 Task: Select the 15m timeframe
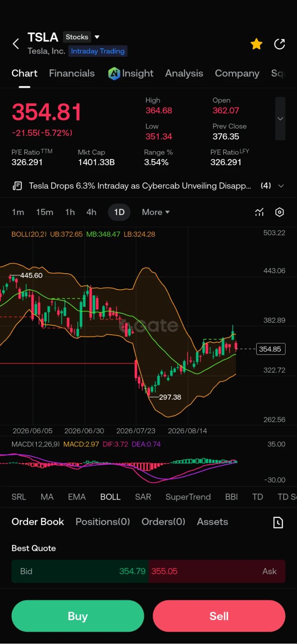(45, 212)
